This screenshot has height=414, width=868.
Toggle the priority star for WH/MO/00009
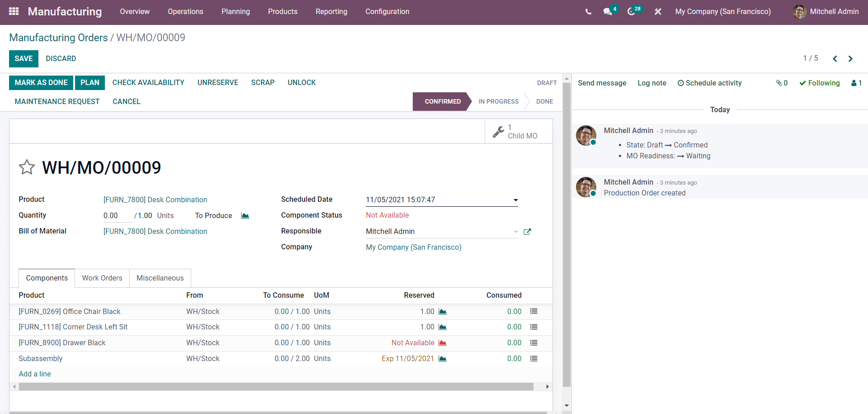click(x=27, y=167)
